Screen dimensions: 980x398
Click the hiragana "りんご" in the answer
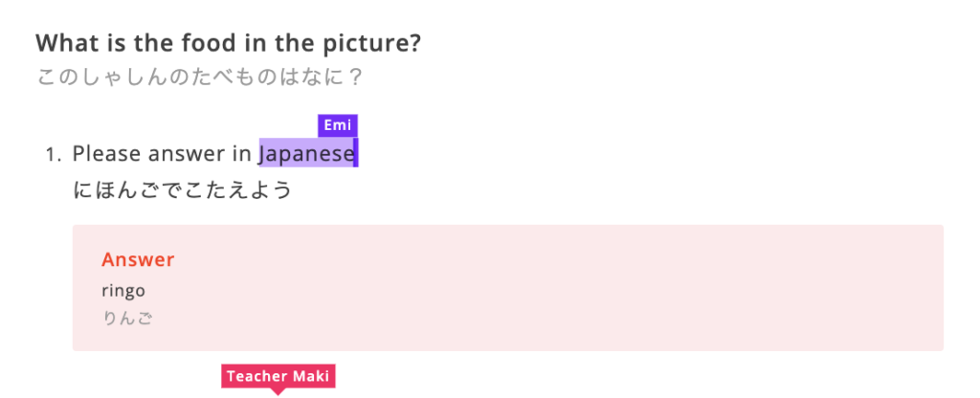coord(127,318)
